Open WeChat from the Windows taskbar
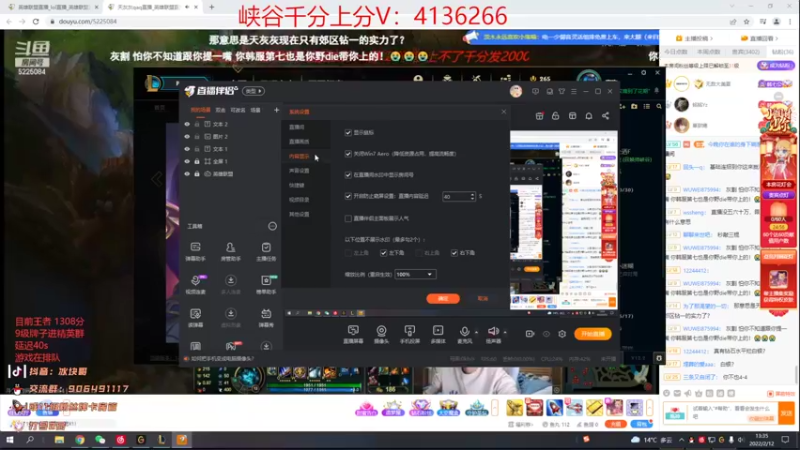The height and width of the screenshot is (450, 800). coord(100,440)
